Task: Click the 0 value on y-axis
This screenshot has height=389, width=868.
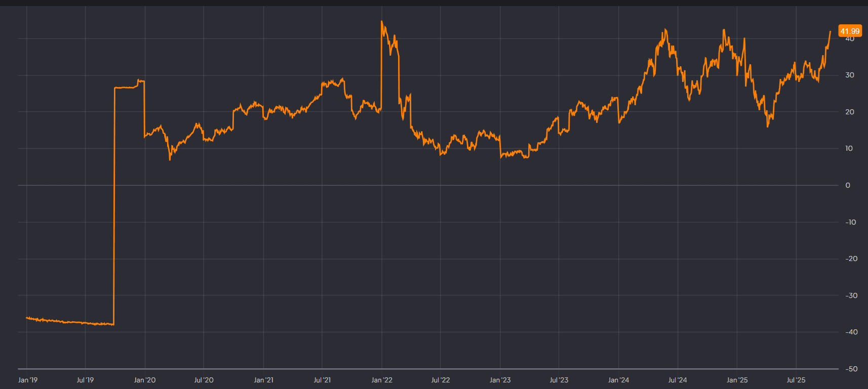Action: pyautogui.click(x=848, y=185)
